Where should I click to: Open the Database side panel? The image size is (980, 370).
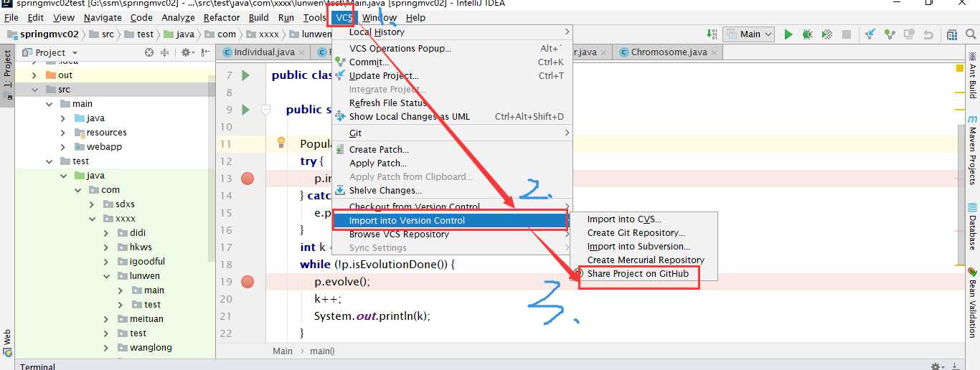coord(972,228)
